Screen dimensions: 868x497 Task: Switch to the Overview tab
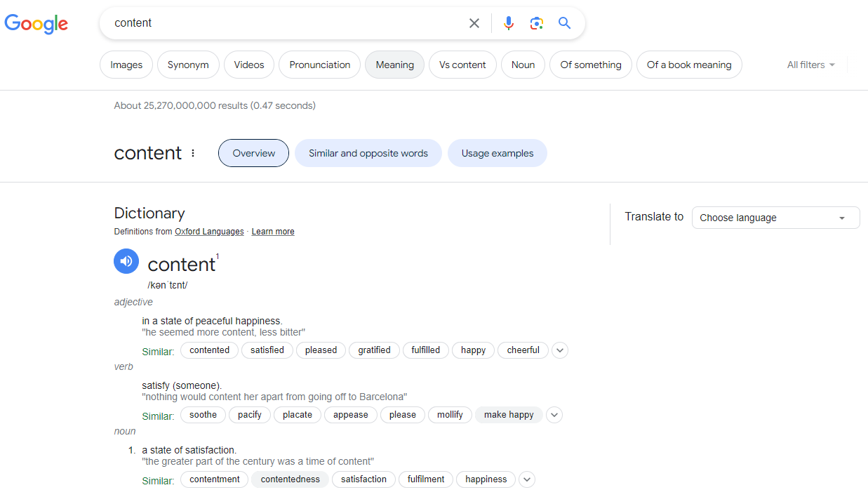coord(253,153)
